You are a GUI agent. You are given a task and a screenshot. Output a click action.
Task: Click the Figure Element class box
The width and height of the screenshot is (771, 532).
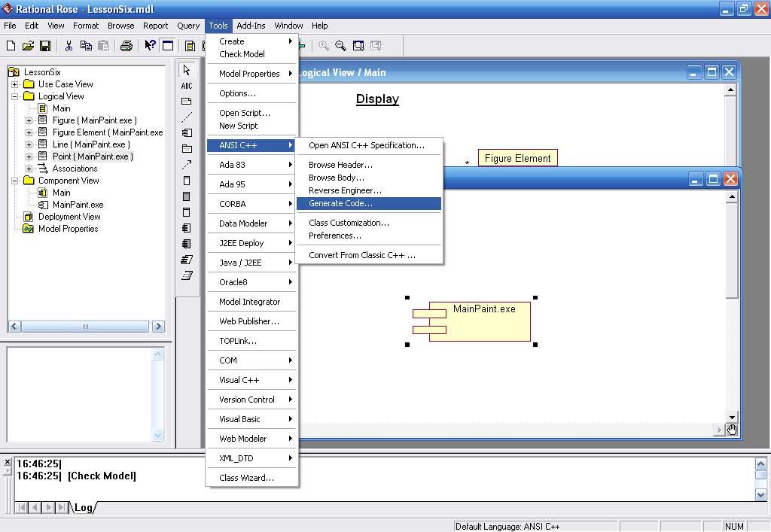[518, 158]
